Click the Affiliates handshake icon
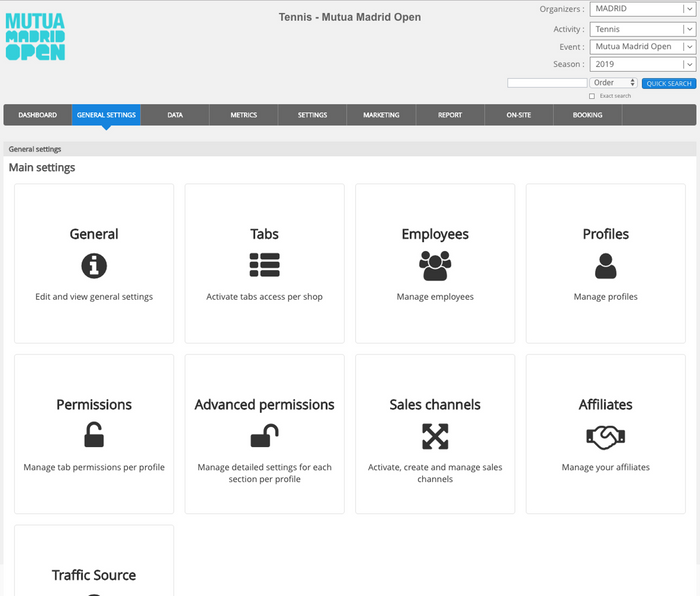 click(606, 436)
